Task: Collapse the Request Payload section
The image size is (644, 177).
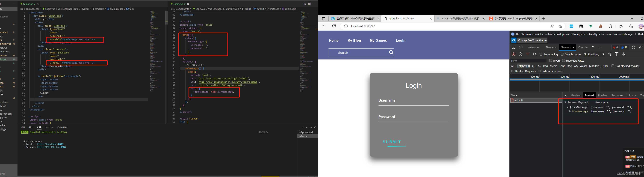Action: (x=565, y=102)
